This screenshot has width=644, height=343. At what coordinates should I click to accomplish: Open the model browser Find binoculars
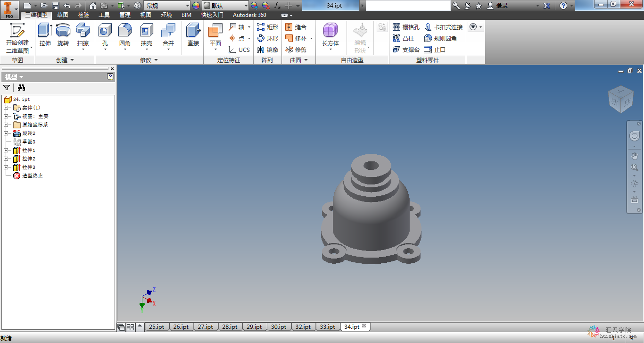click(x=21, y=87)
